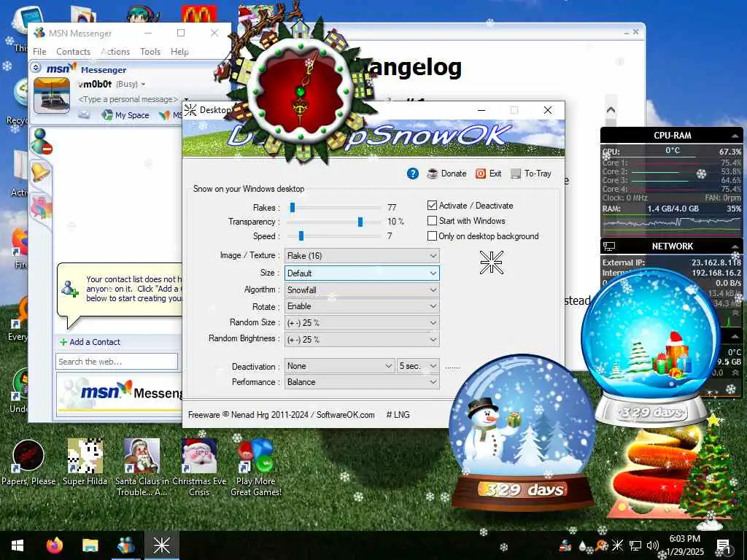The width and height of the screenshot is (747, 560).
Task: Enable Start with Windows checkbox
Action: [x=432, y=220]
